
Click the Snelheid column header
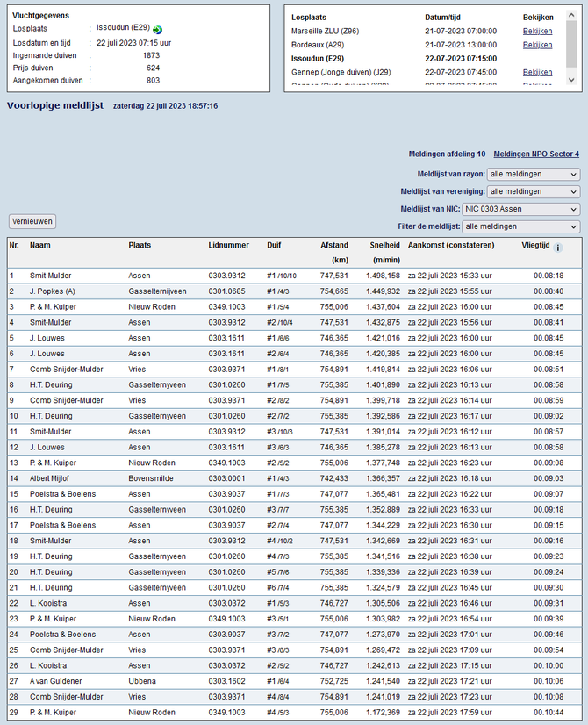(384, 245)
